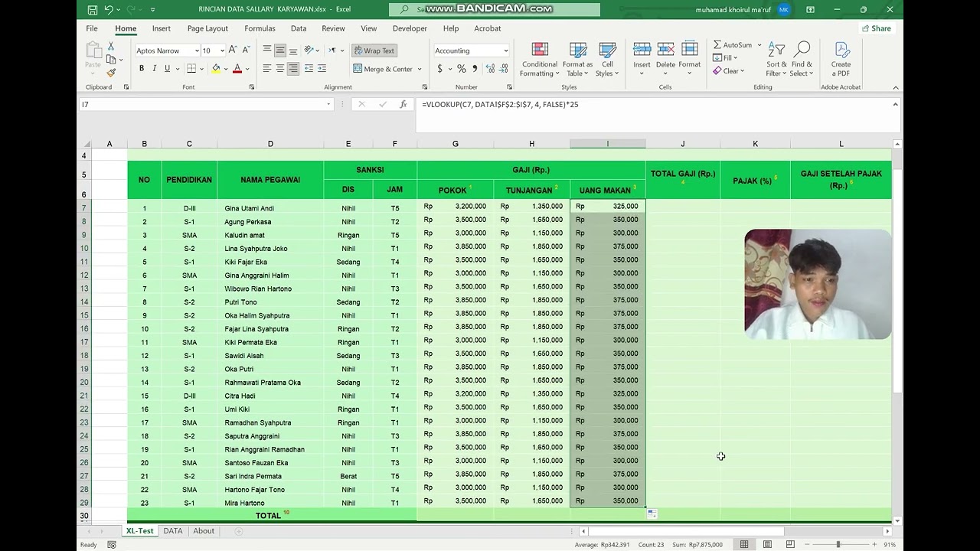
Task: Open the DATA sheet tab
Action: tap(173, 531)
